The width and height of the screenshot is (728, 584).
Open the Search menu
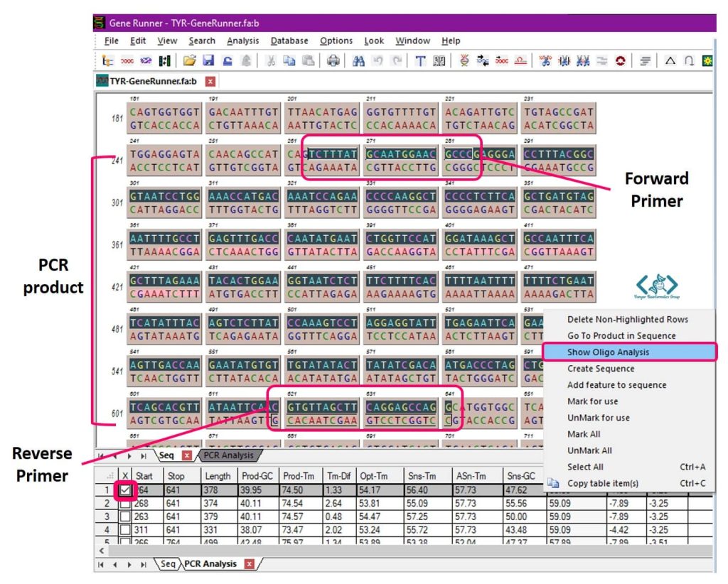[202, 40]
